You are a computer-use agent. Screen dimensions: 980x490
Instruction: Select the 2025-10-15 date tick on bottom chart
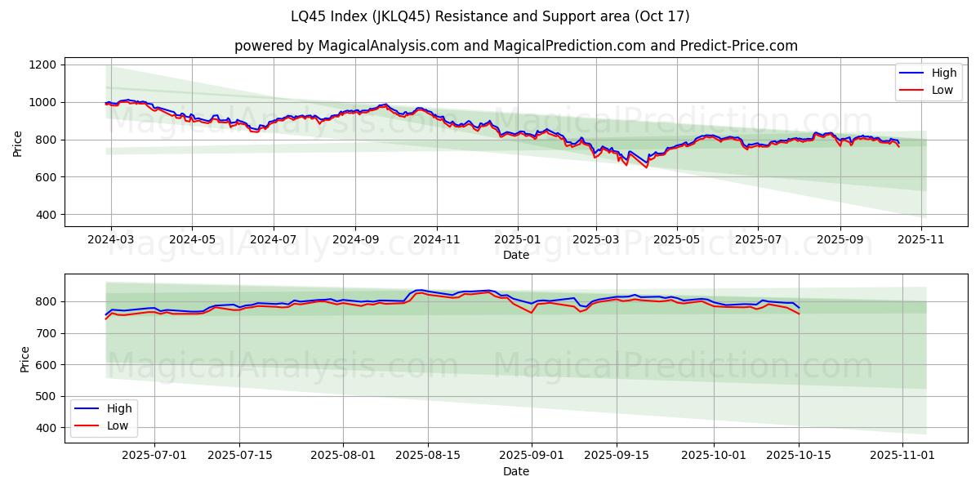(x=799, y=456)
